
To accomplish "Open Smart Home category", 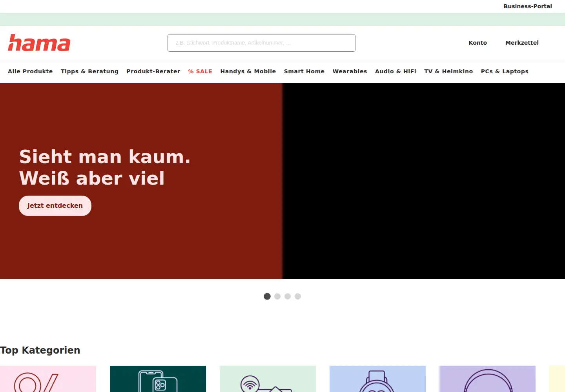I will point(304,71).
